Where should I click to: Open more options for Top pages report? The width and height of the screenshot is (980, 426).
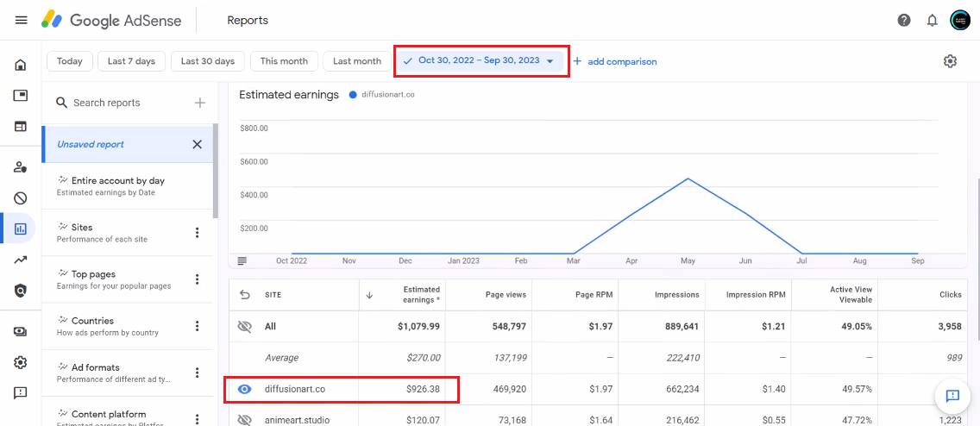(198, 279)
